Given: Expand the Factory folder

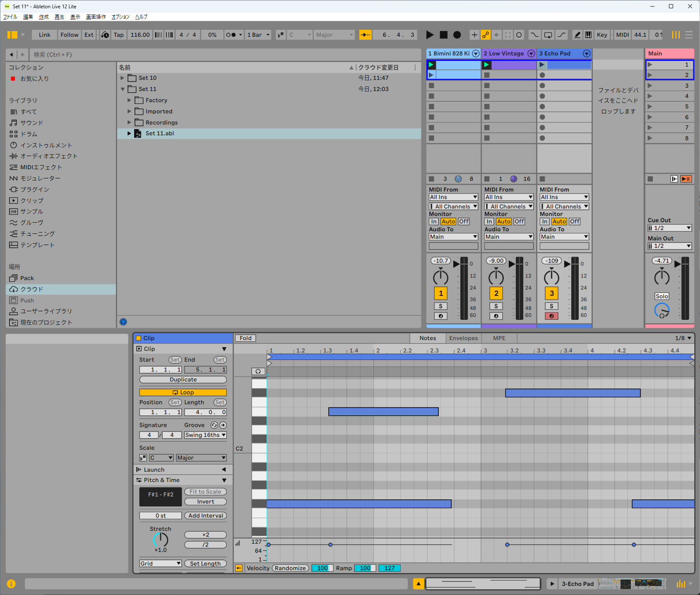Looking at the screenshot, I should tap(129, 100).
